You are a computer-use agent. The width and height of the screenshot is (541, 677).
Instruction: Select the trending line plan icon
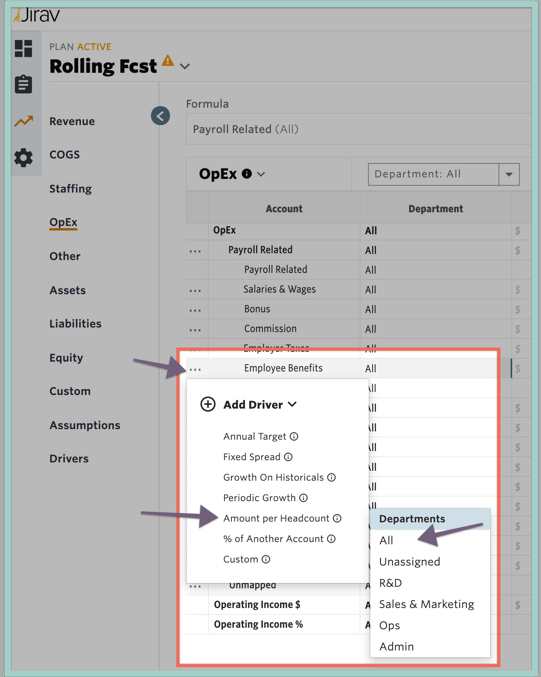point(23,121)
